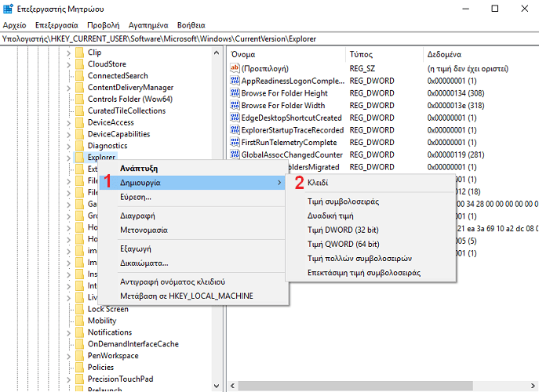This screenshot has height=392, width=539.
Task: Click the DWORD icon of GlobalAssocChangedCounter
Action: (x=235, y=154)
